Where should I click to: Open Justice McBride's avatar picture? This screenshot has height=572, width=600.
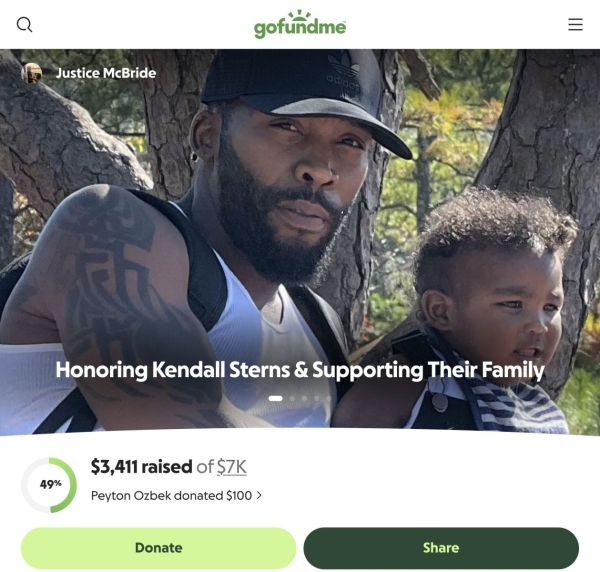pos(31,73)
